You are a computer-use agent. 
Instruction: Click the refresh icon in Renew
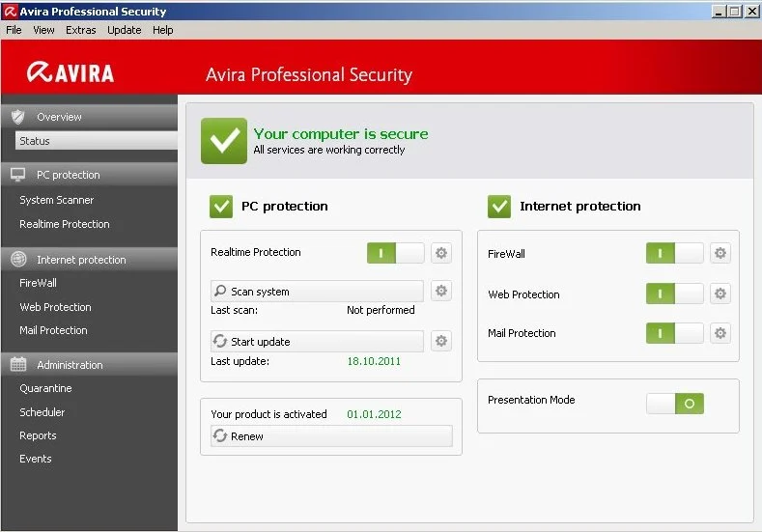click(220, 435)
